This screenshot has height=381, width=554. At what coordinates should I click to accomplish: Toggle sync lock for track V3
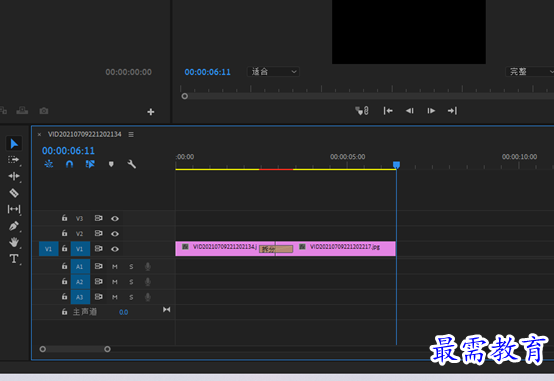pyautogui.click(x=99, y=218)
